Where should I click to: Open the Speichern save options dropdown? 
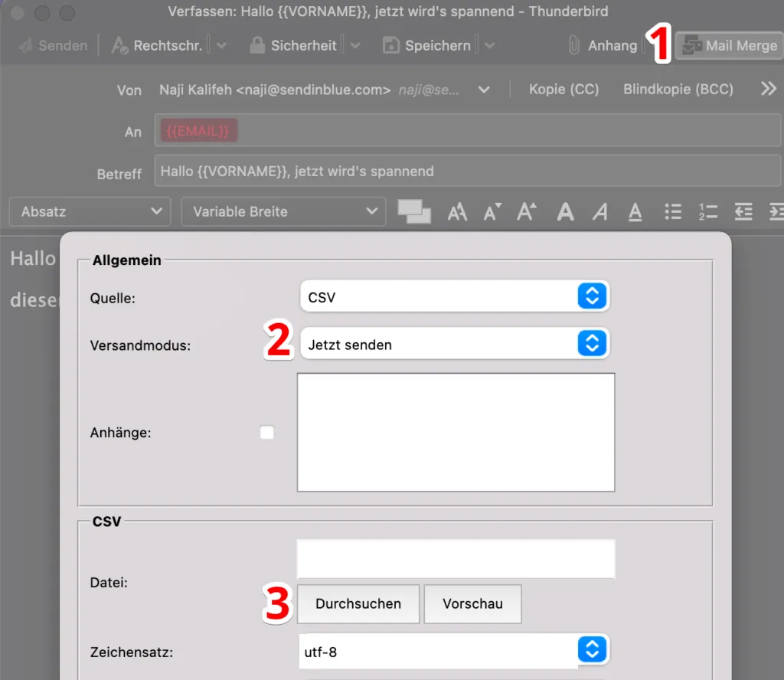point(489,45)
